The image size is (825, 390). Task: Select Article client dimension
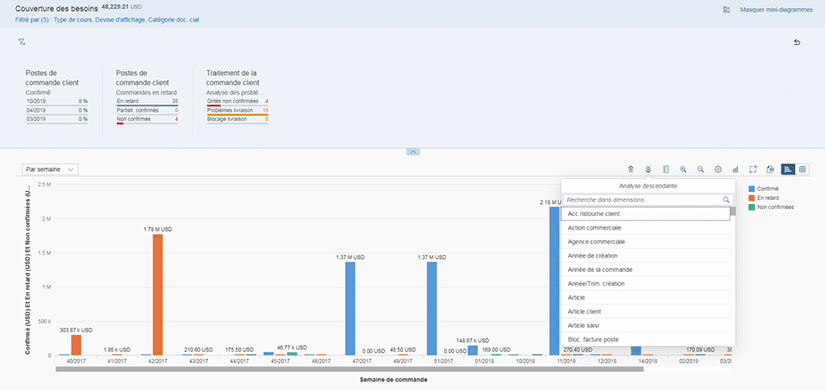point(646,312)
